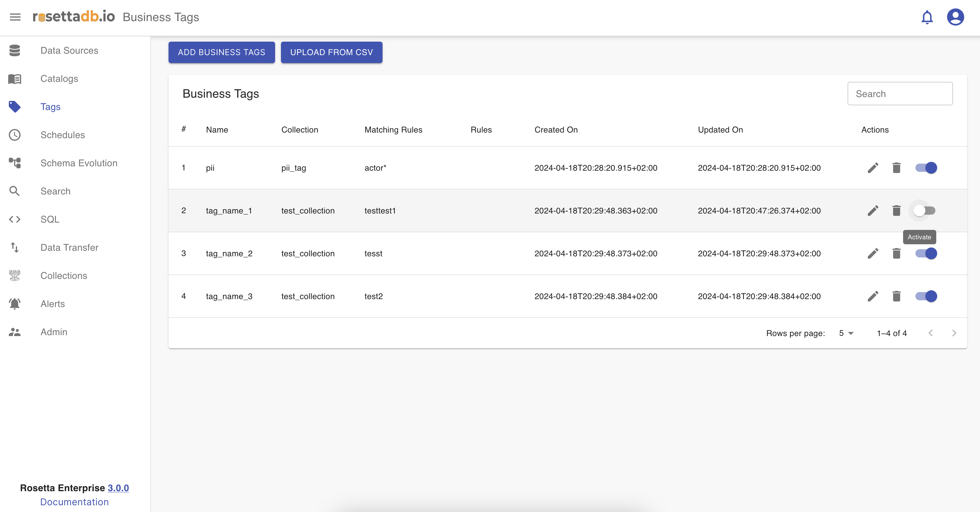Open the hamburger navigation menu
The image size is (980, 512).
click(15, 17)
